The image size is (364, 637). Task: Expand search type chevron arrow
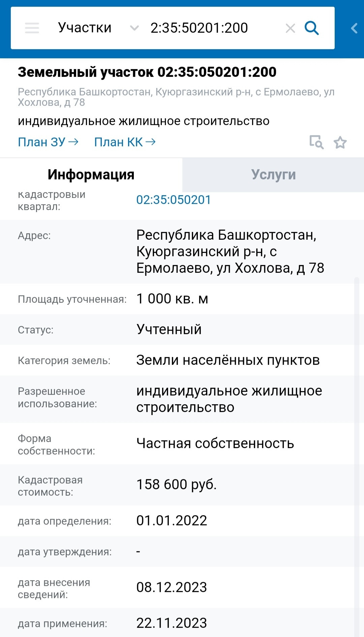134,28
